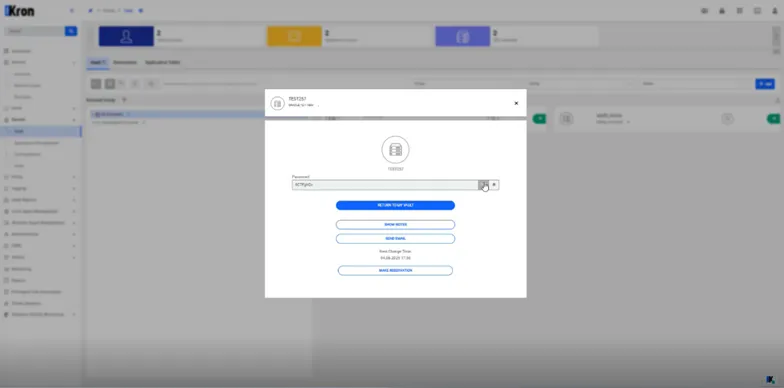
Task: Click the Show Notes button
Action: [396, 224]
